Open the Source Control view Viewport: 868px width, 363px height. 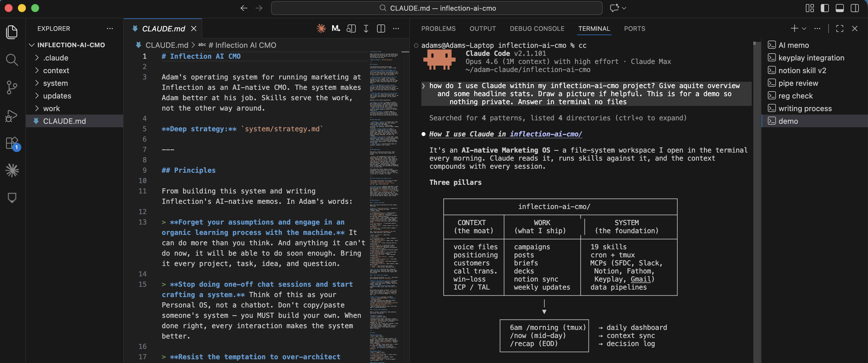click(x=12, y=87)
